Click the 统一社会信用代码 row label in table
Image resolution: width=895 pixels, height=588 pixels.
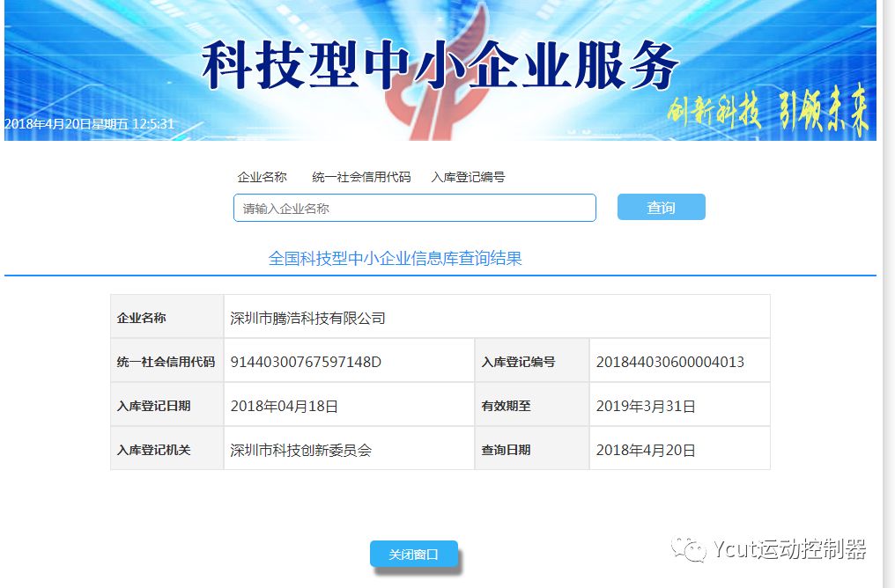(166, 362)
